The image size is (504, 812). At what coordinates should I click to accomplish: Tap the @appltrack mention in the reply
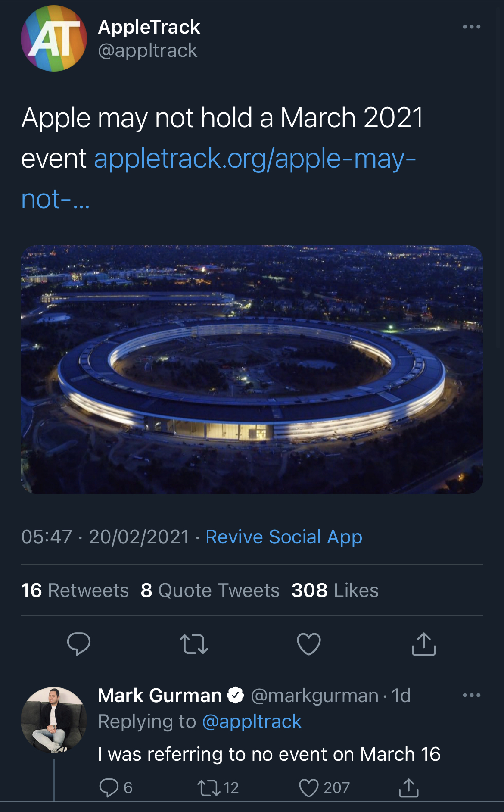tap(252, 721)
